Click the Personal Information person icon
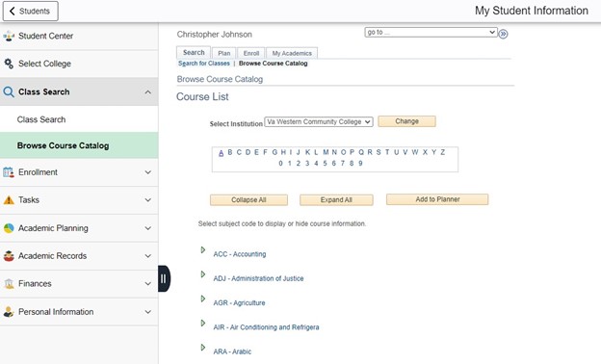This screenshot has width=601, height=364. (x=9, y=312)
